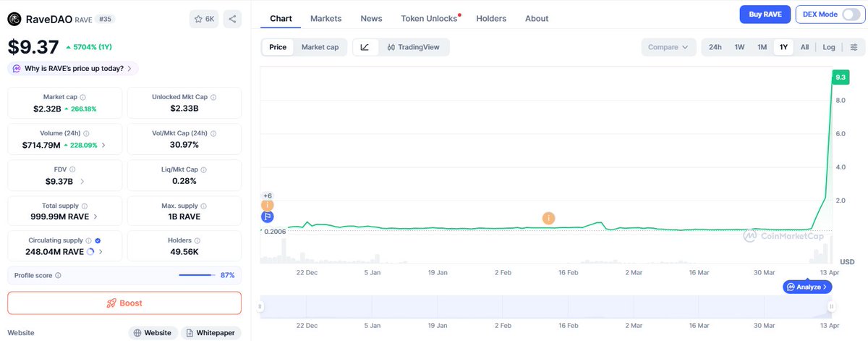Select 1Y time range

pyautogui.click(x=783, y=47)
